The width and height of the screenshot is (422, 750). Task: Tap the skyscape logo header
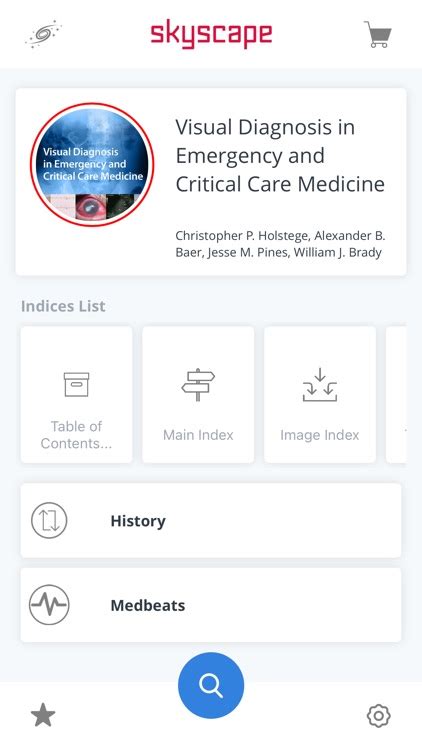(x=211, y=34)
